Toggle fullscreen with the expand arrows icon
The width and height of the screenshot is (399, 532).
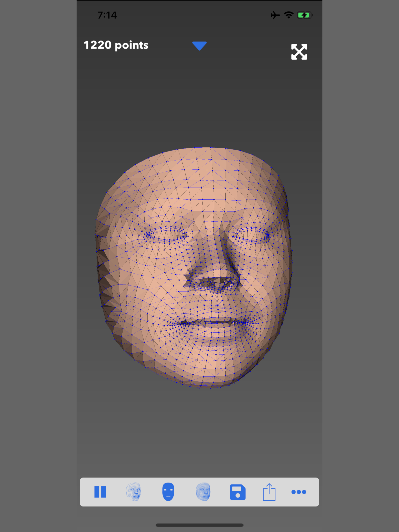(299, 52)
